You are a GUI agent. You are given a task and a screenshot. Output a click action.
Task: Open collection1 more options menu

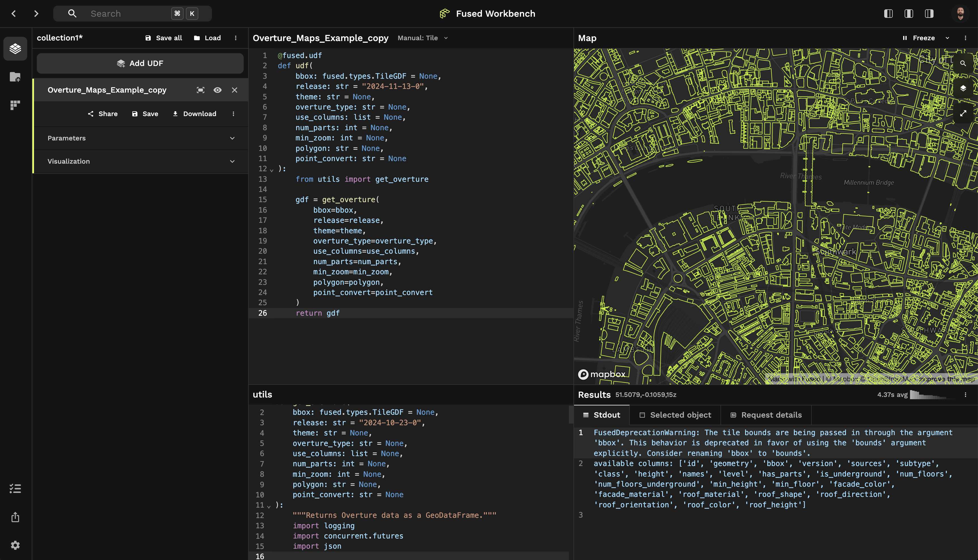235,38
